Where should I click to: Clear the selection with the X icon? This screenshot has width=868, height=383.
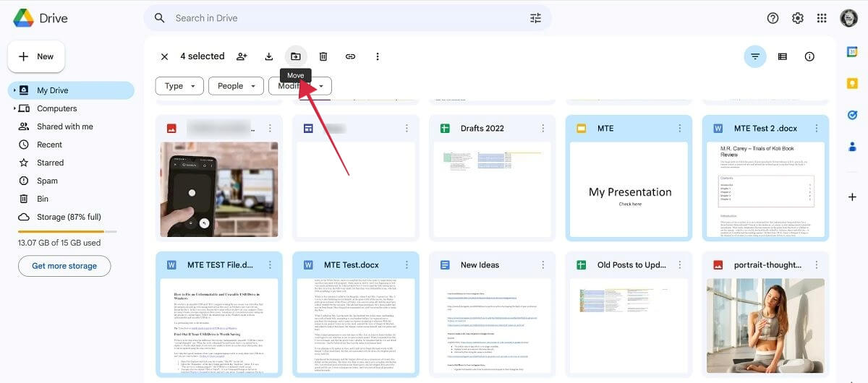click(x=164, y=56)
